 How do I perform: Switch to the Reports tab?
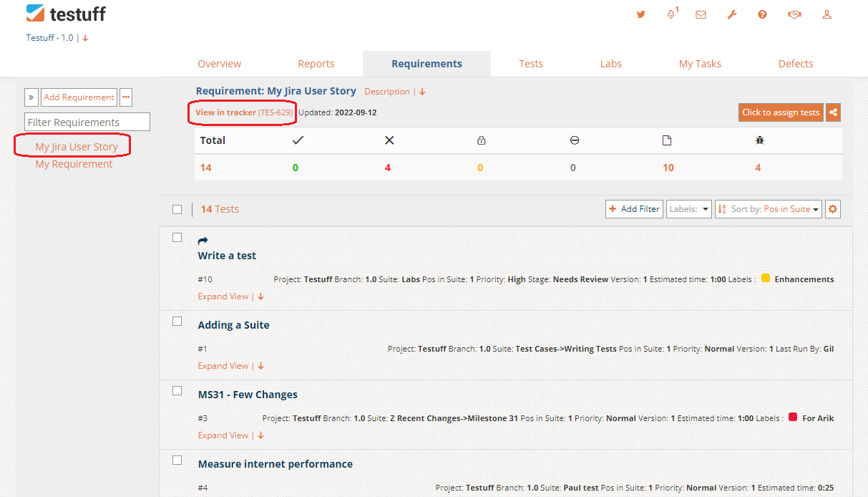click(316, 64)
